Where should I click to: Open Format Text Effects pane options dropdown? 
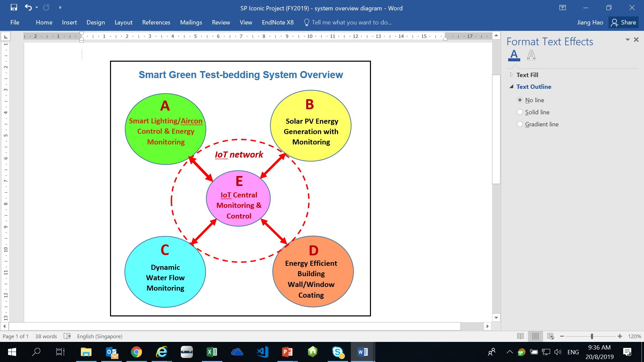click(627, 40)
